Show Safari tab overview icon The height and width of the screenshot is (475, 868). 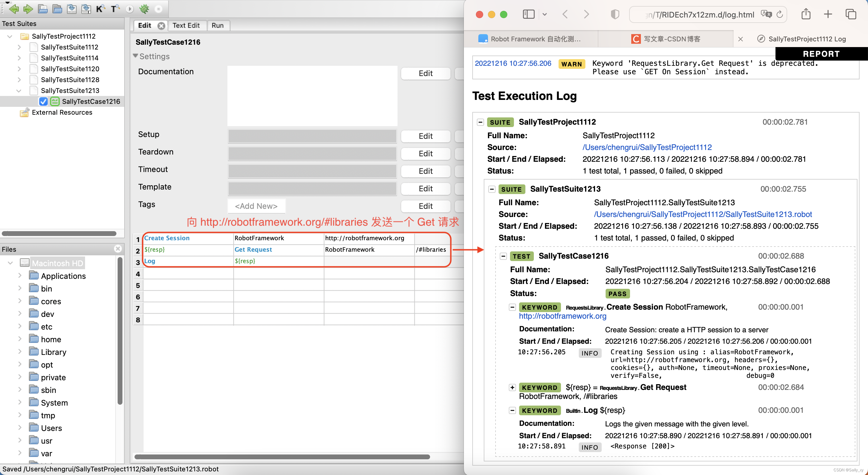(x=851, y=14)
